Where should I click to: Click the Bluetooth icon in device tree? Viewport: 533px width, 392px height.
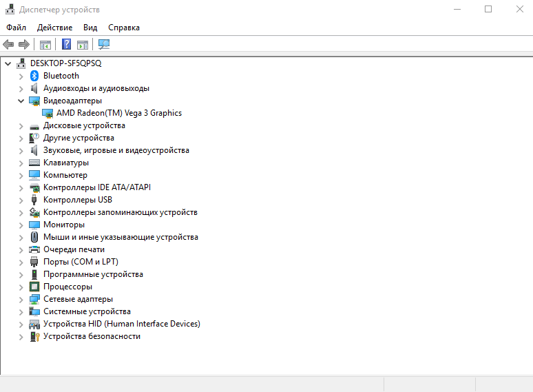point(34,76)
